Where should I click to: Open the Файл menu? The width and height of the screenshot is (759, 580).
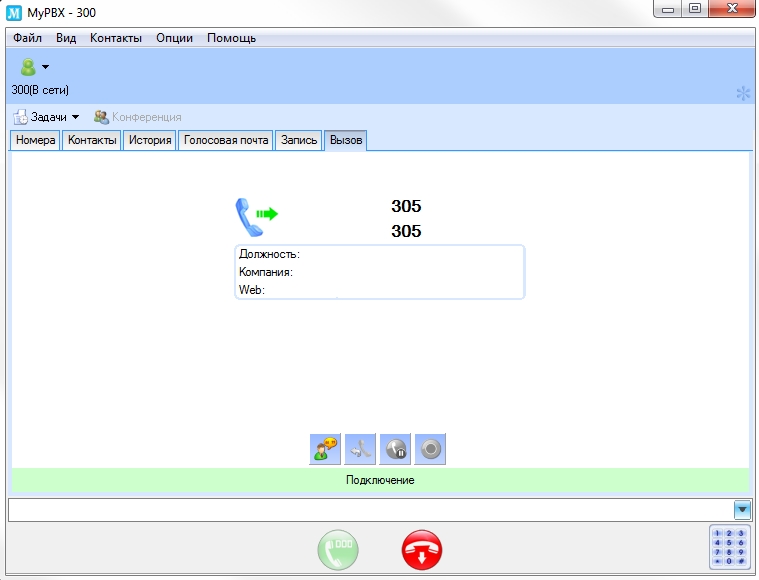(28, 38)
